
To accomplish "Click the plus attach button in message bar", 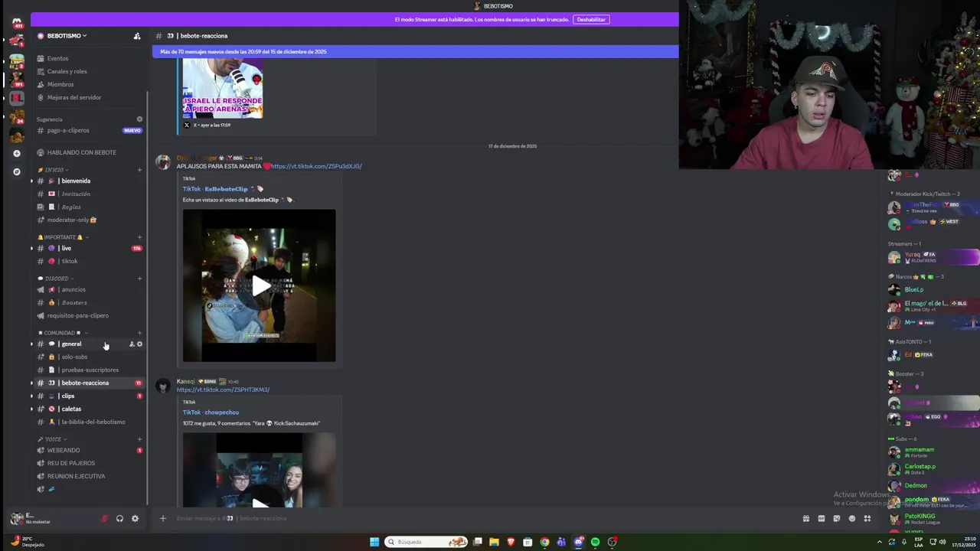I will pos(162,518).
